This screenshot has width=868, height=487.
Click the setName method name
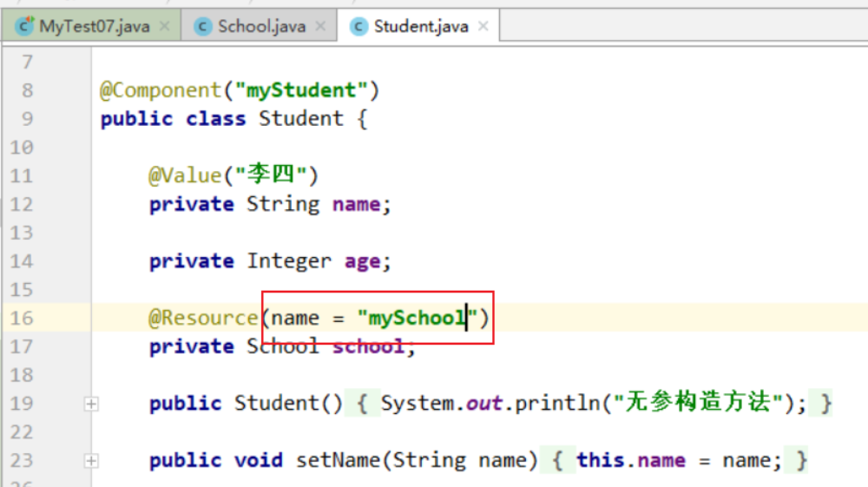338,460
